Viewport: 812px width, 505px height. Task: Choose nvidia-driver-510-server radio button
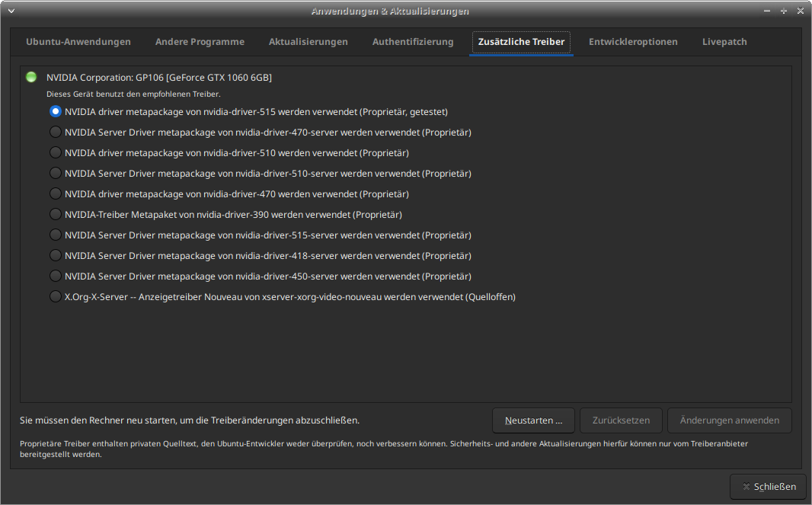coord(56,173)
